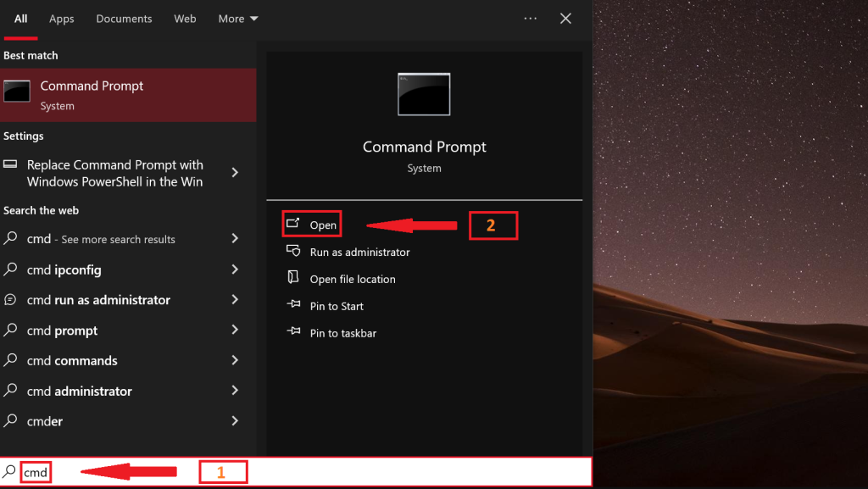Screen dimensions: 868x489
Task: Switch to the Web search tab
Action: coord(185,19)
